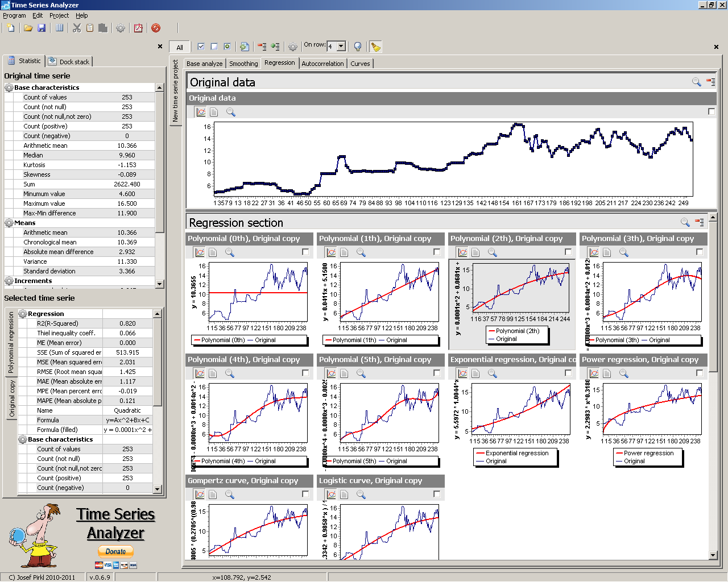
Task: Collapse the Regression group in Selected time serie
Action: tap(23, 314)
